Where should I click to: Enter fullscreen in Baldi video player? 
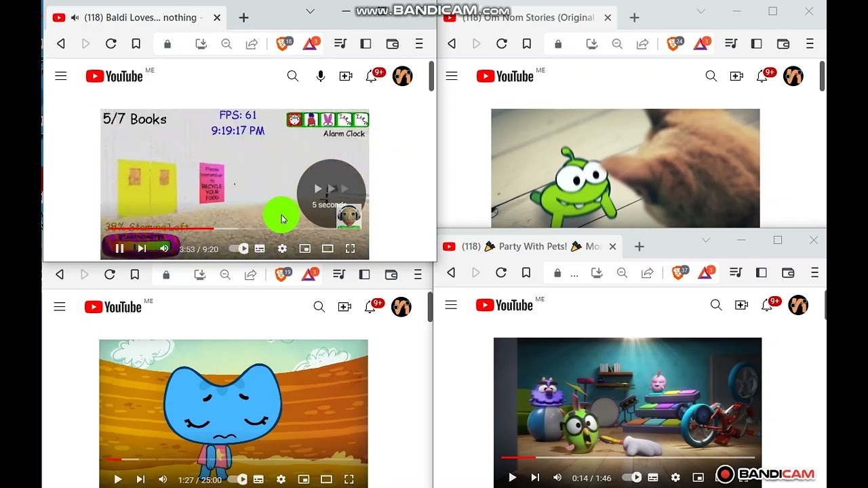point(350,249)
